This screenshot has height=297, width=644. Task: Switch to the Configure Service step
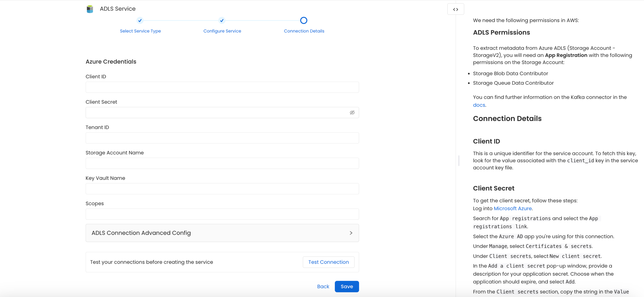pyautogui.click(x=222, y=31)
